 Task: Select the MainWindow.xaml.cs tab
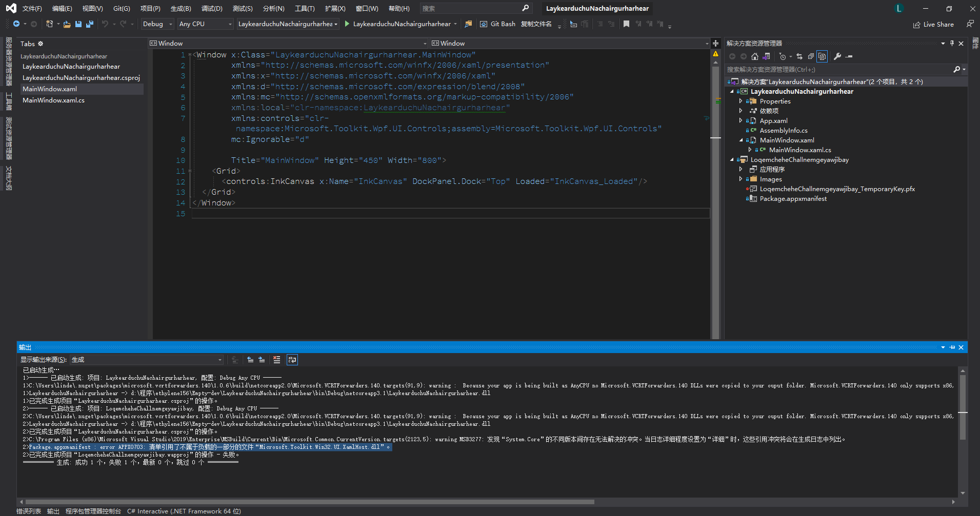point(53,100)
